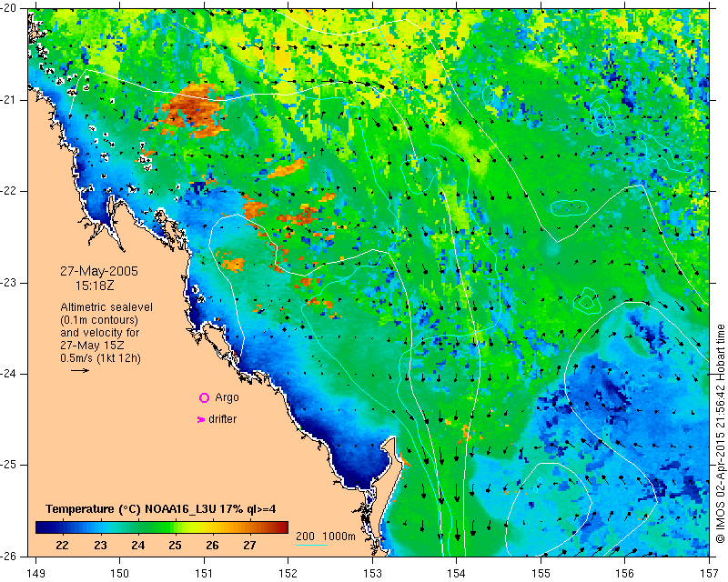Click the longitude axis label 154
728x582 pixels.
[457, 574]
